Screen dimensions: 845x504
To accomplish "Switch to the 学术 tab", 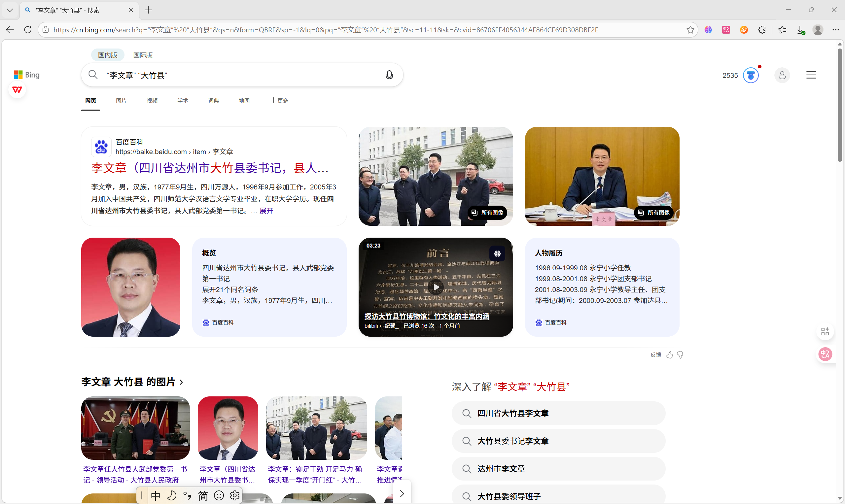I will (183, 101).
